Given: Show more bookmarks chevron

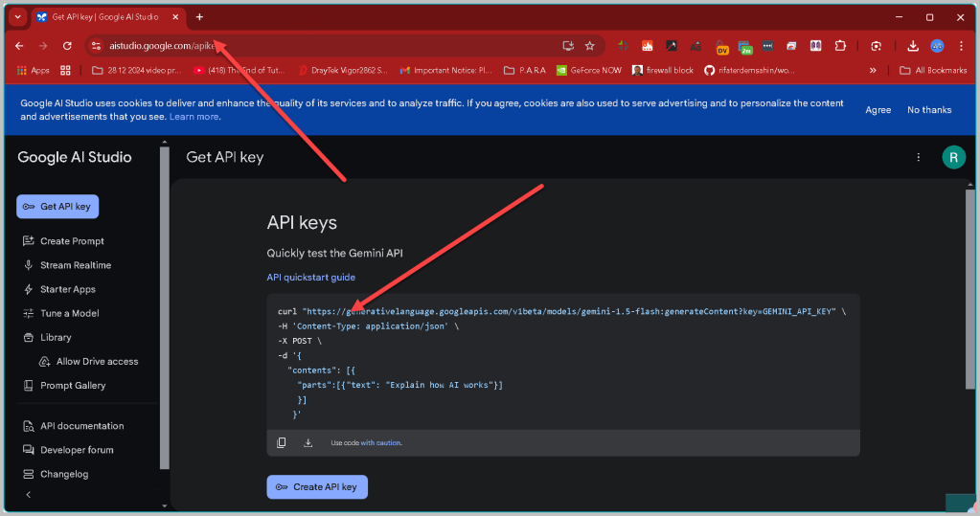Looking at the screenshot, I should click(x=873, y=71).
